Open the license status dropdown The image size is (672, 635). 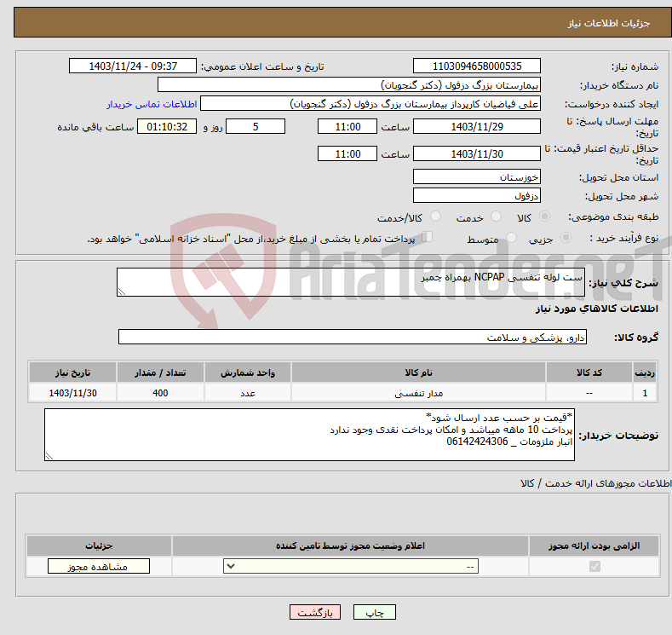point(352,567)
